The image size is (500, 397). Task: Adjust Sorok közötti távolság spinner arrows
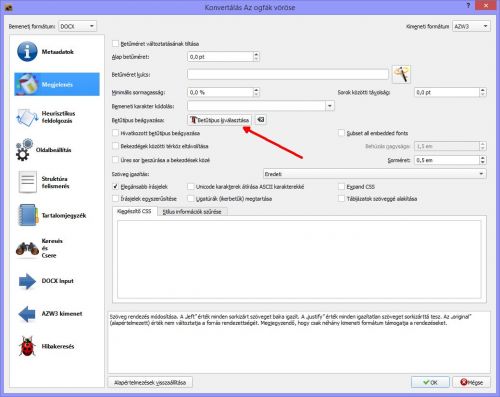coord(483,92)
